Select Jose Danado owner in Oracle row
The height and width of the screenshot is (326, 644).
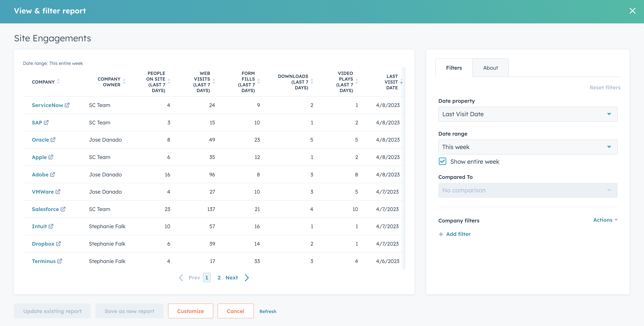105,140
